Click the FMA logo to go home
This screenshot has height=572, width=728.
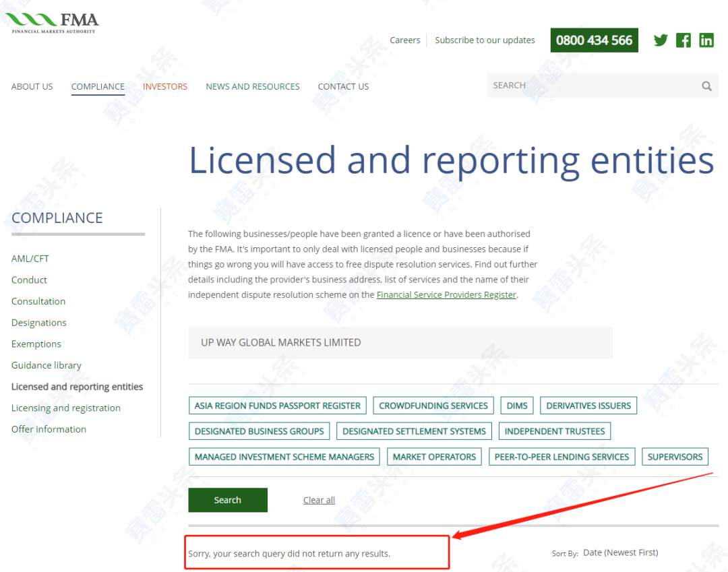click(53, 23)
